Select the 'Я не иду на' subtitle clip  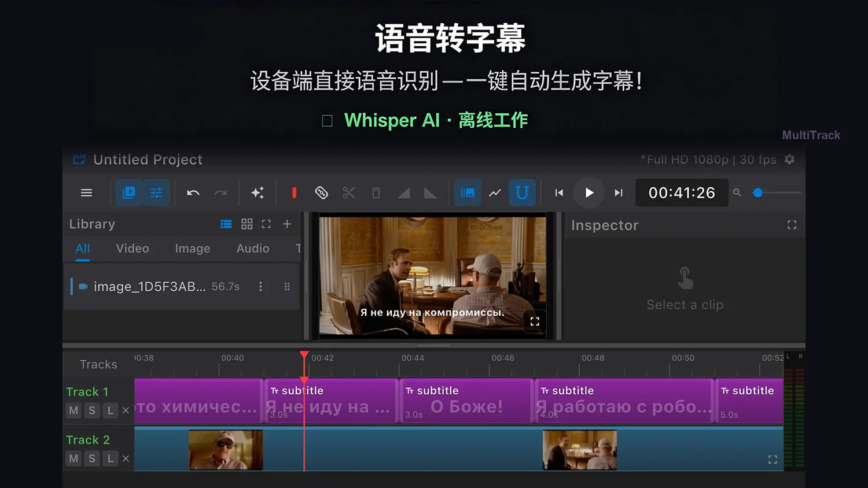332,401
